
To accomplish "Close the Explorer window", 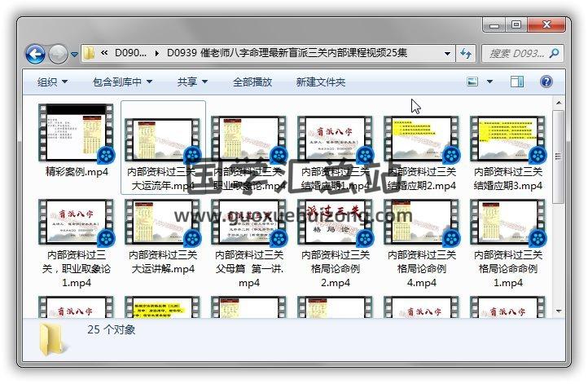I will 546,24.
